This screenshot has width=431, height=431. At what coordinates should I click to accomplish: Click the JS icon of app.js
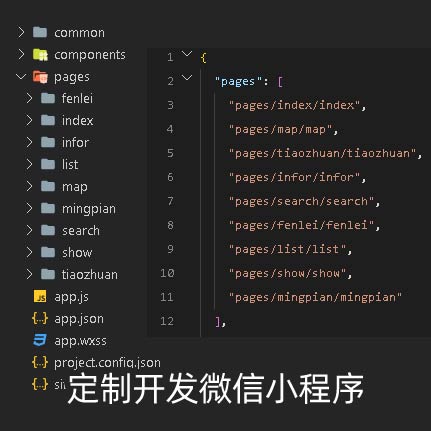(x=40, y=296)
